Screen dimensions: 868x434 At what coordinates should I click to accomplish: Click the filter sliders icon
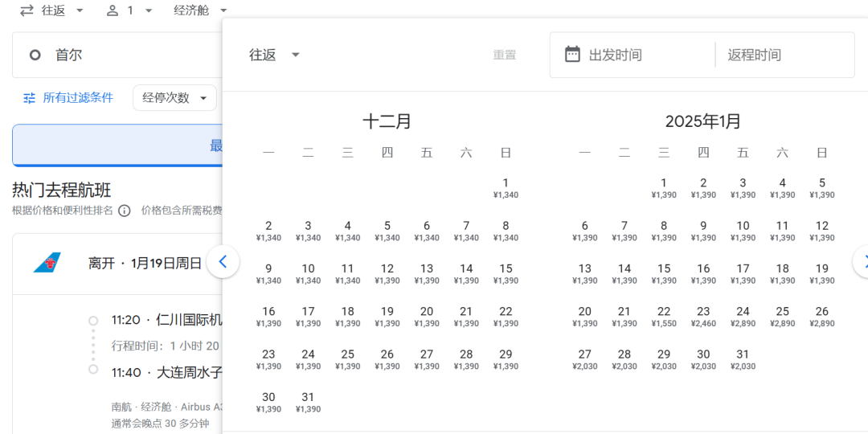(x=30, y=98)
